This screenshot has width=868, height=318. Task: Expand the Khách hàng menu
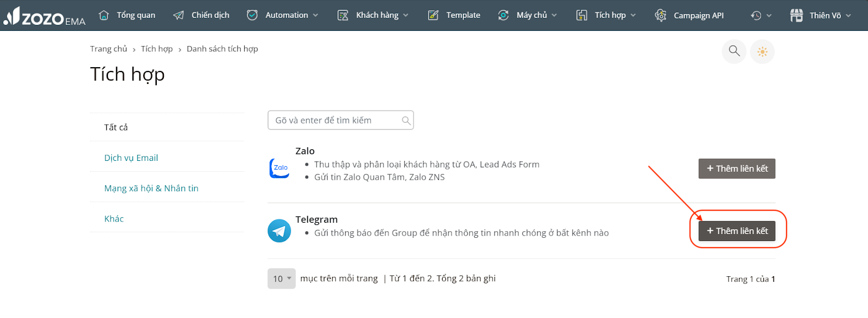[373, 15]
